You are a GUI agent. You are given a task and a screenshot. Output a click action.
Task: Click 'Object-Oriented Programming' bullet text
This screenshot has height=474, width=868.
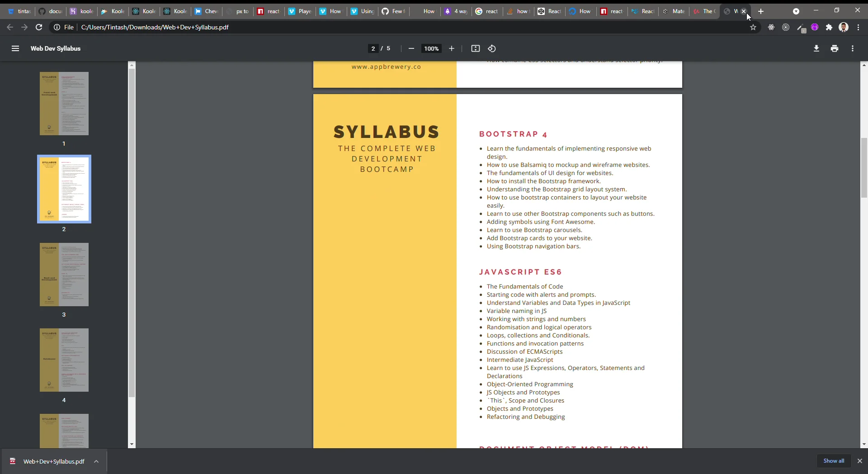(530, 384)
